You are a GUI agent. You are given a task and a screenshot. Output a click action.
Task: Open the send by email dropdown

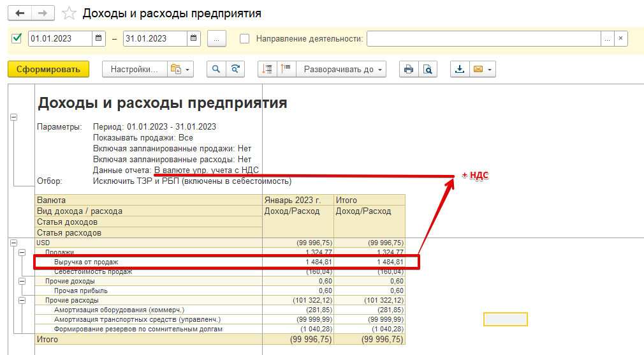point(482,70)
